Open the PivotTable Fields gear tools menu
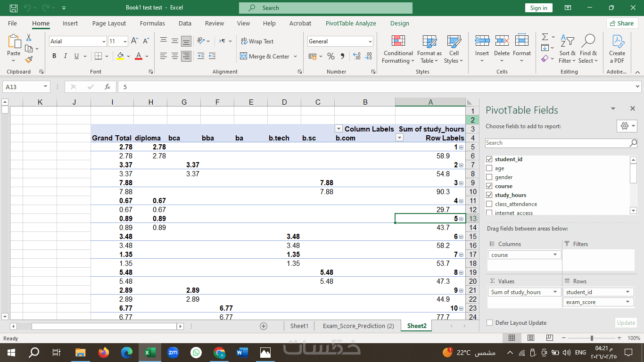This screenshot has width=644, height=362. tap(627, 126)
